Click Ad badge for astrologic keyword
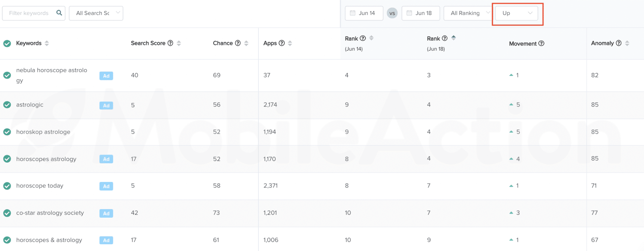The height and width of the screenshot is (251, 644). point(106,105)
